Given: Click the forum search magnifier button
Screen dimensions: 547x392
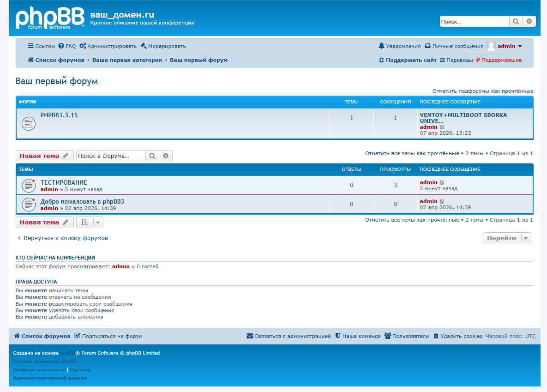Looking at the screenshot, I should point(152,156).
